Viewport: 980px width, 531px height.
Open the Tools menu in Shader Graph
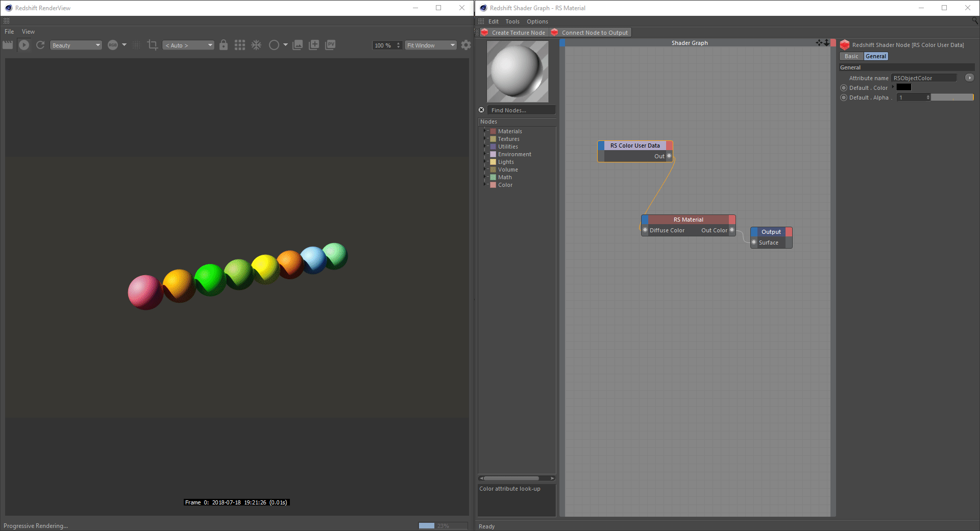(512, 21)
